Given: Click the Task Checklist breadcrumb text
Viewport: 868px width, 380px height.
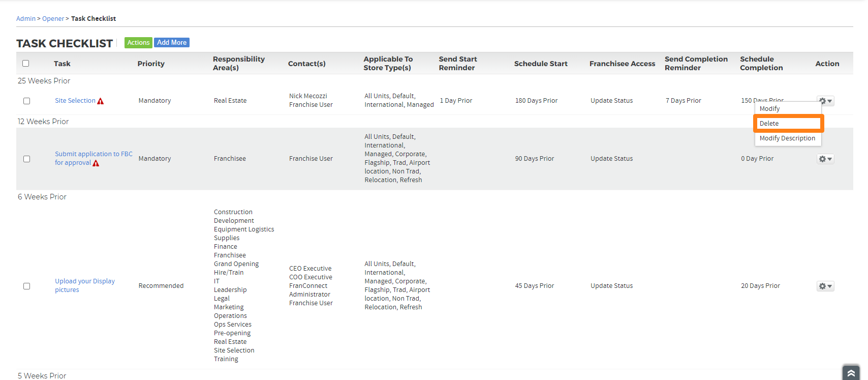Looking at the screenshot, I should (x=94, y=19).
